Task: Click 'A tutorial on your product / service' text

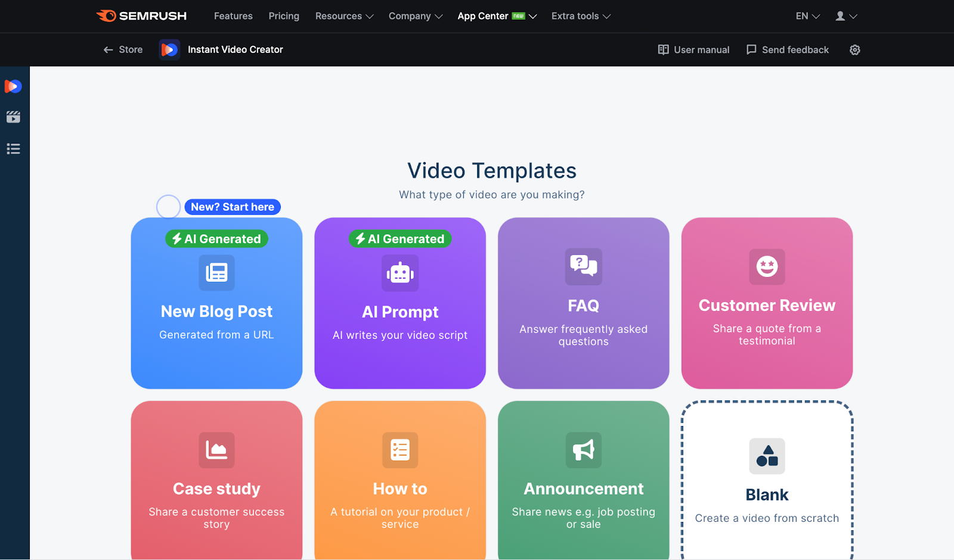Action: point(400,518)
